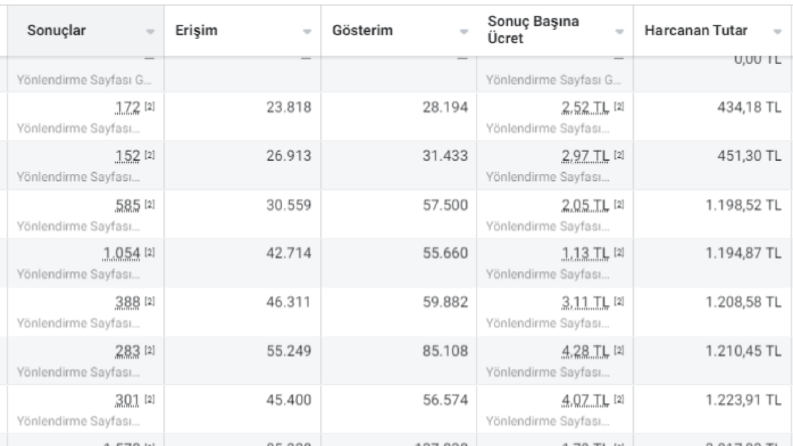Viewport: 793px width, 446px height.
Task: Click the footnote [2] icon beside 2,05 TL
Action: coord(619,204)
